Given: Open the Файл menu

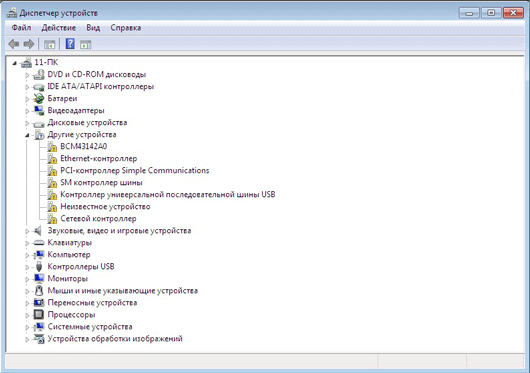Looking at the screenshot, I should (x=21, y=28).
